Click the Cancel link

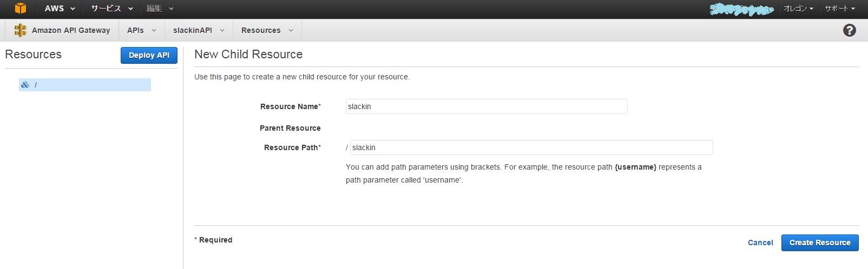click(760, 243)
